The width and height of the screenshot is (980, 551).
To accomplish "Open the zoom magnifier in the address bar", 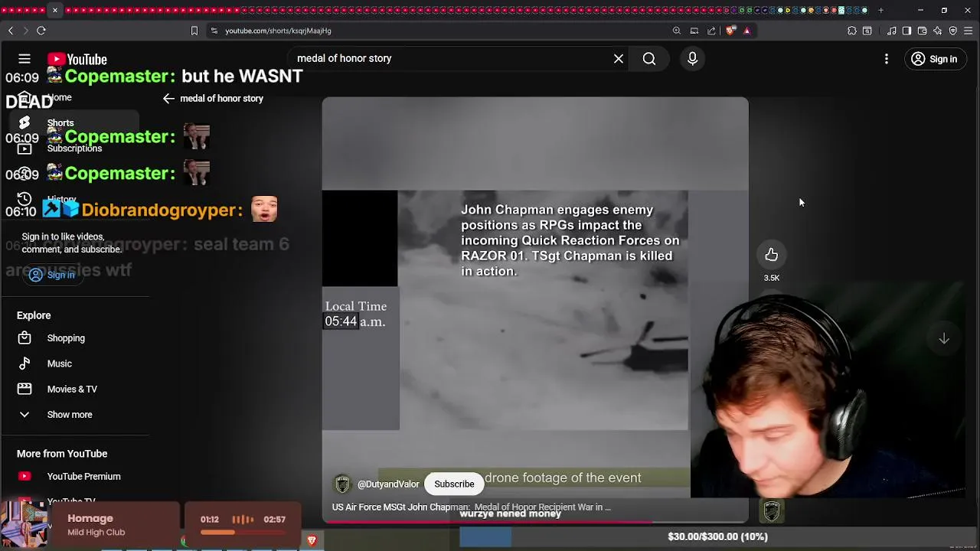I will click(x=677, y=31).
